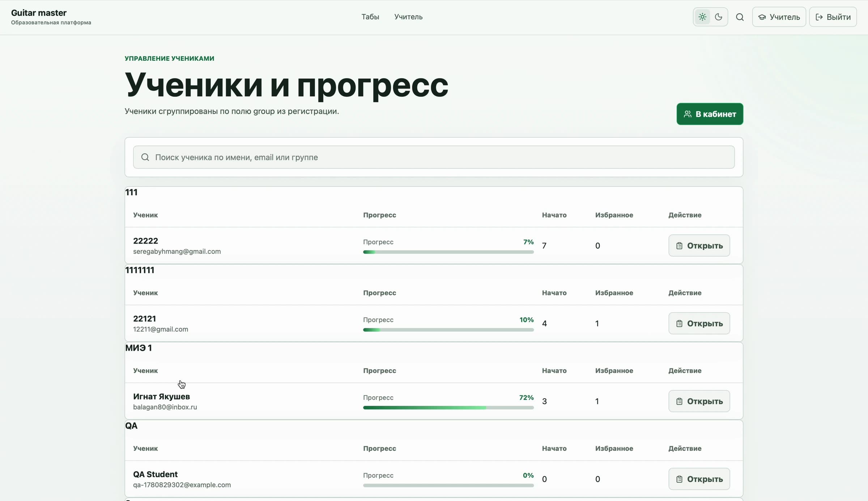Open student 22121 with Открыть

click(699, 324)
